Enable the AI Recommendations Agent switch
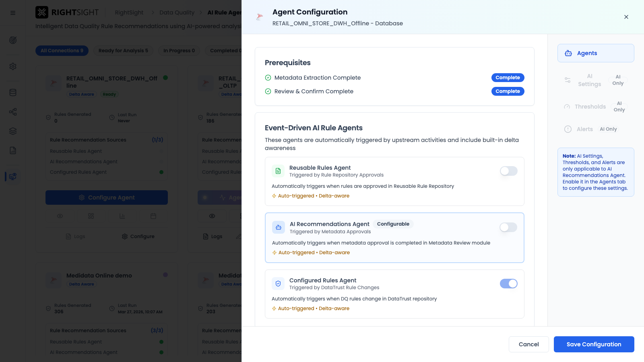Image resolution: width=644 pixels, height=362 pixels. pos(508,227)
